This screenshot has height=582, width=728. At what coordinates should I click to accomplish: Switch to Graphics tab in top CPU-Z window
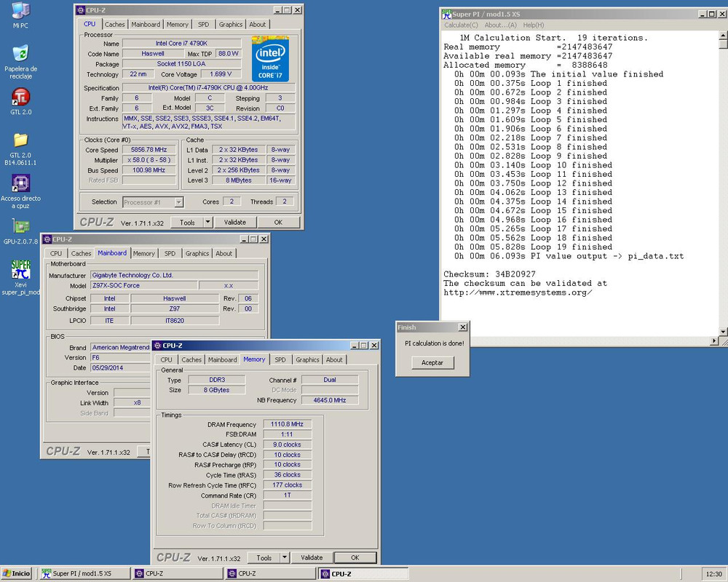(x=231, y=24)
